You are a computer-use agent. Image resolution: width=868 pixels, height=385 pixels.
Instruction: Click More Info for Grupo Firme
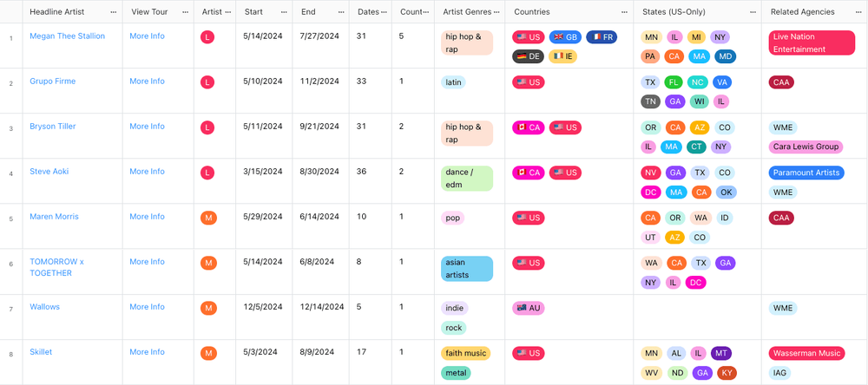tap(148, 82)
